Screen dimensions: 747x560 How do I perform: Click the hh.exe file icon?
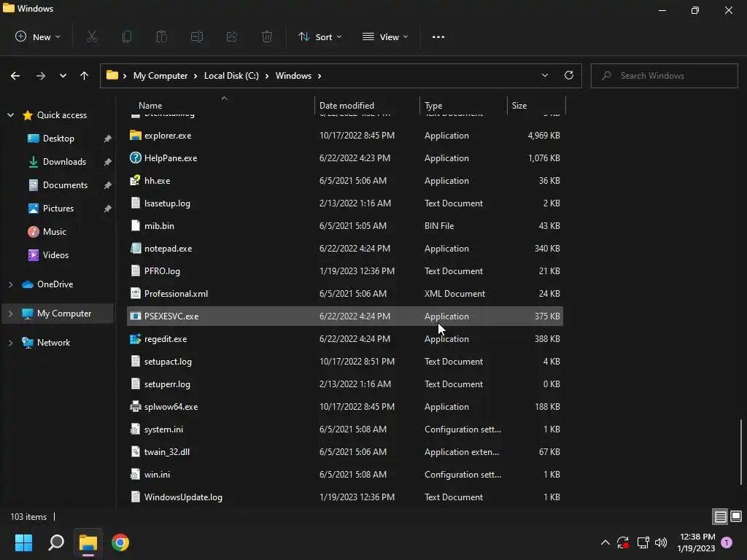[x=136, y=180]
